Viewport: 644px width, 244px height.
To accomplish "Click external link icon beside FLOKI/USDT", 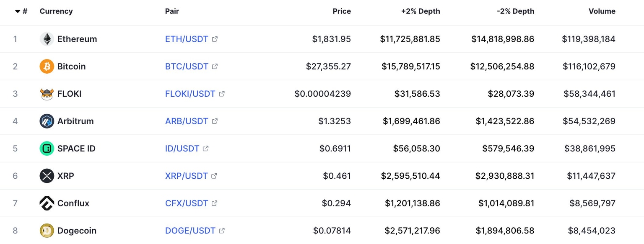I will tap(222, 94).
